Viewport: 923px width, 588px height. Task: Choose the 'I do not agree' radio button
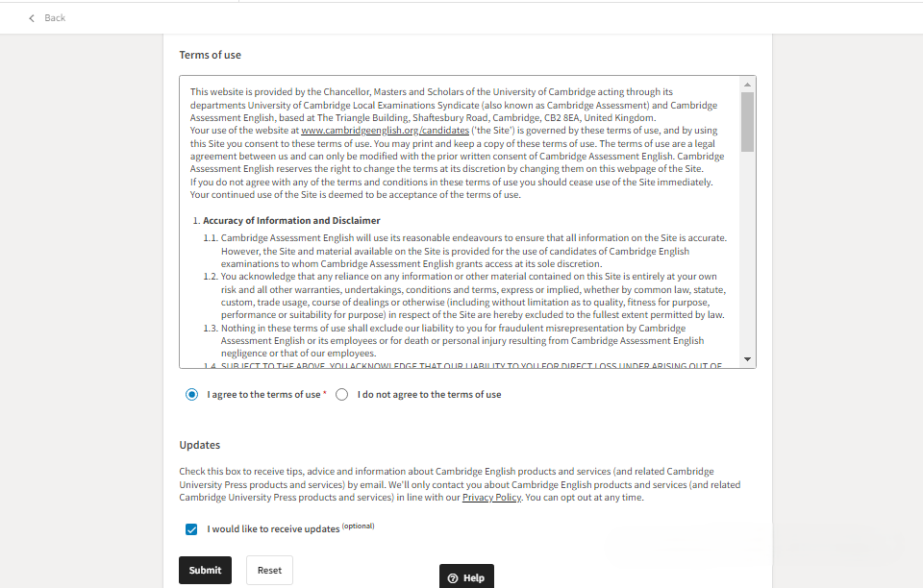[x=342, y=394]
